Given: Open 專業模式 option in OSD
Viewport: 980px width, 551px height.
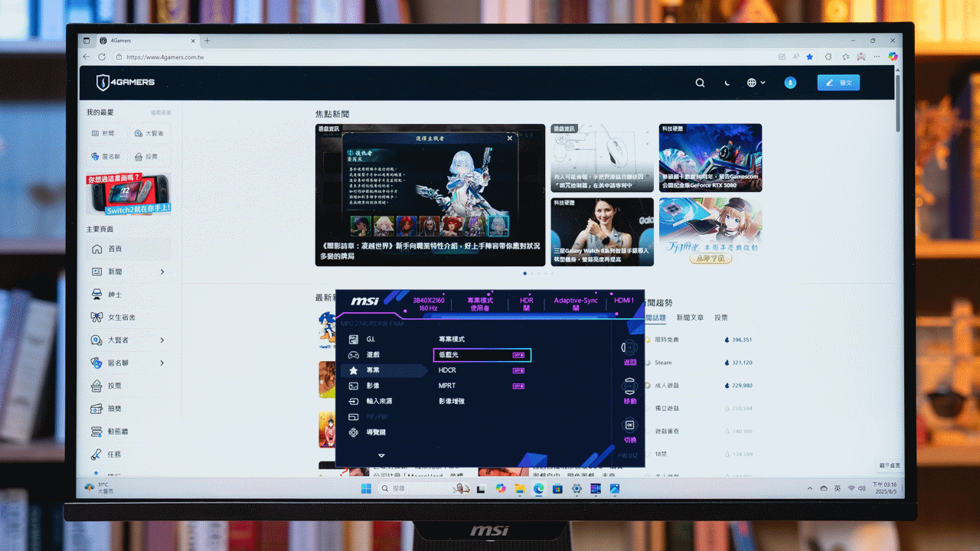Looking at the screenshot, I should (x=452, y=339).
